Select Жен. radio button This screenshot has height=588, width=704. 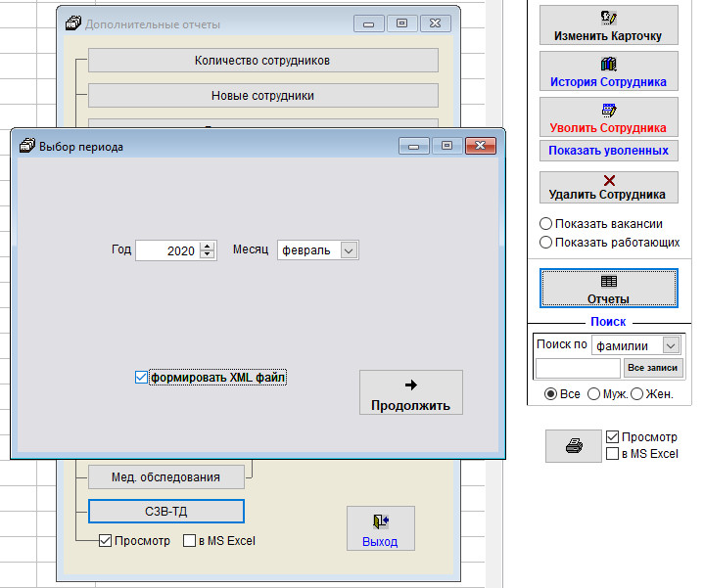[636, 394]
